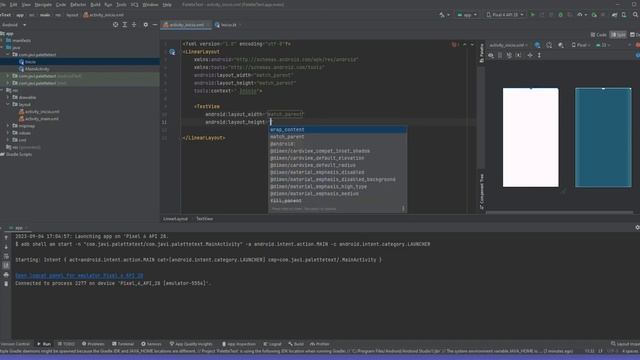Screen dimensions: 640x360
Task: Open Run panel settings gear
Action: point(637,227)
